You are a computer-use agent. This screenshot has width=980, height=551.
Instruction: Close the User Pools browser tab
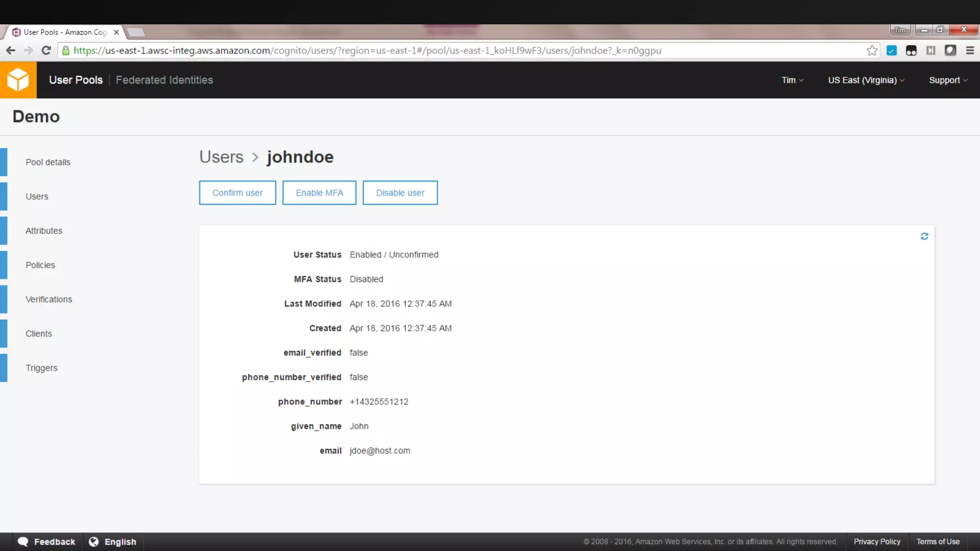[116, 32]
